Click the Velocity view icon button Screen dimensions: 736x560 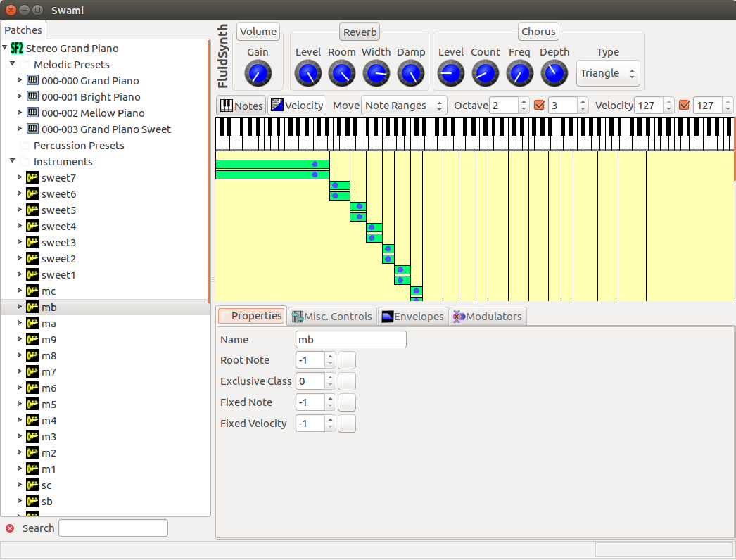click(x=277, y=106)
